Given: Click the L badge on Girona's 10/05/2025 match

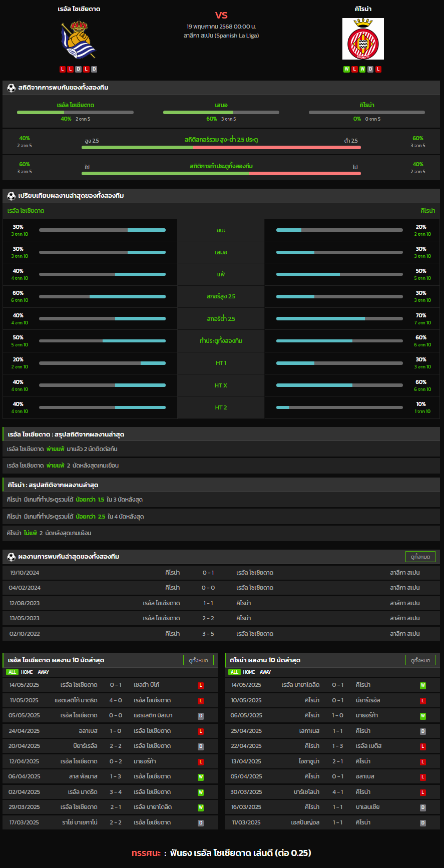Looking at the screenshot, I should click(x=423, y=701).
